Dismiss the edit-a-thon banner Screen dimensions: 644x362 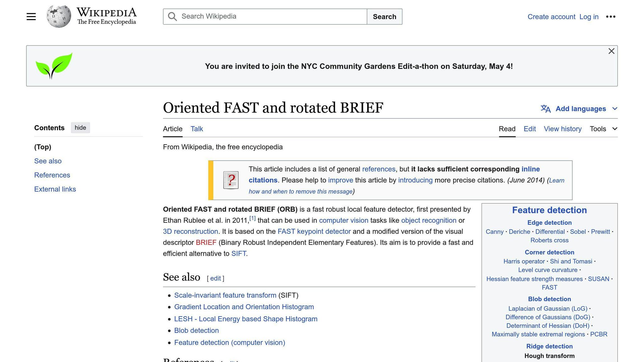611,51
